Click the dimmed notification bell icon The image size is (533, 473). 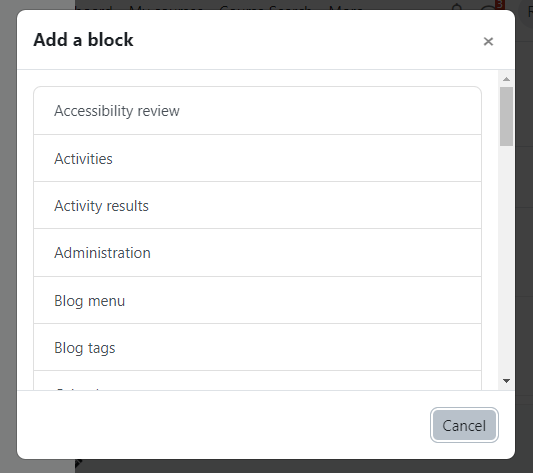click(458, 6)
